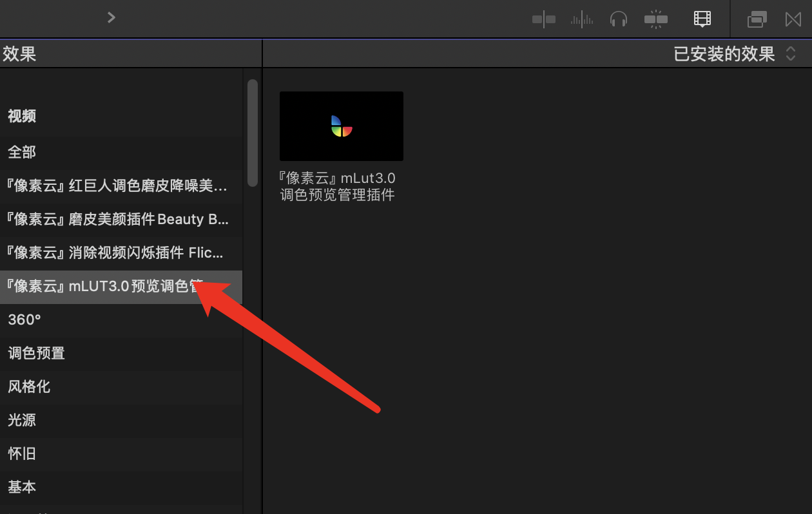Toggle the skimming icon in toolbar

point(544,19)
